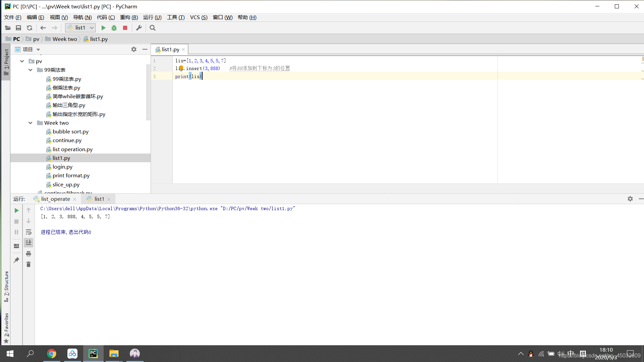This screenshot has height=362, width=644.
Task: Run list1 with the green play button
Action: click(103, 28)
